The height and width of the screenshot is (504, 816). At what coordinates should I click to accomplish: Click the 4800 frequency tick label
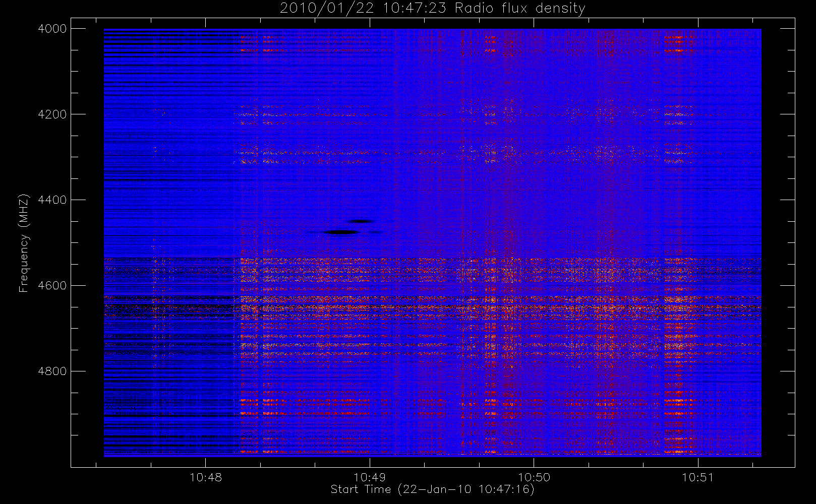[52, 371]
